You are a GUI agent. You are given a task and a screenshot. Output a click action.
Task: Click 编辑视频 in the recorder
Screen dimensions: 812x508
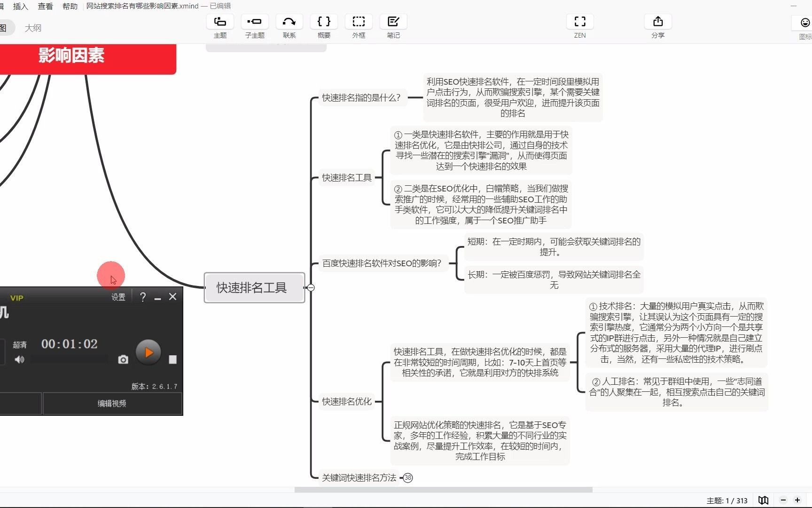pos(112,404)
